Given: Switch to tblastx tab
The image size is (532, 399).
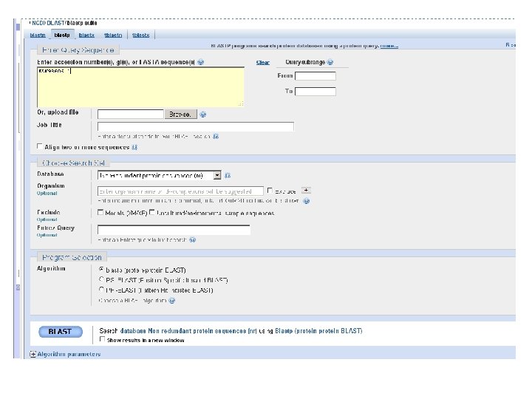Looking at the screenshot, I should click(141, 35).
